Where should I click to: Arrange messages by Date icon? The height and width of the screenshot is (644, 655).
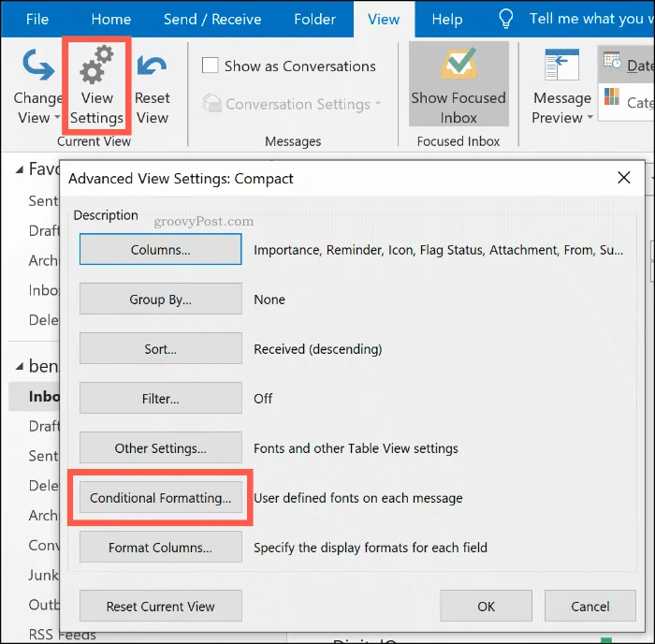(x=612, y=62)
